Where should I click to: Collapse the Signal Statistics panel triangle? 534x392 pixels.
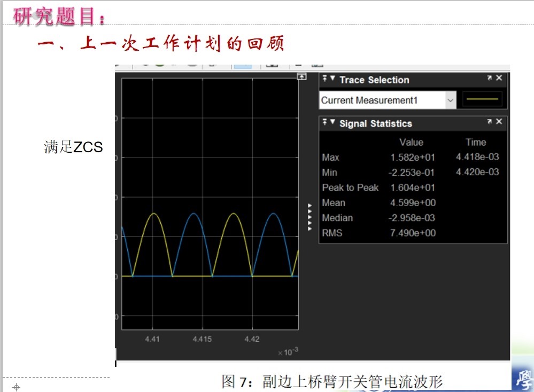coord(332,122)
